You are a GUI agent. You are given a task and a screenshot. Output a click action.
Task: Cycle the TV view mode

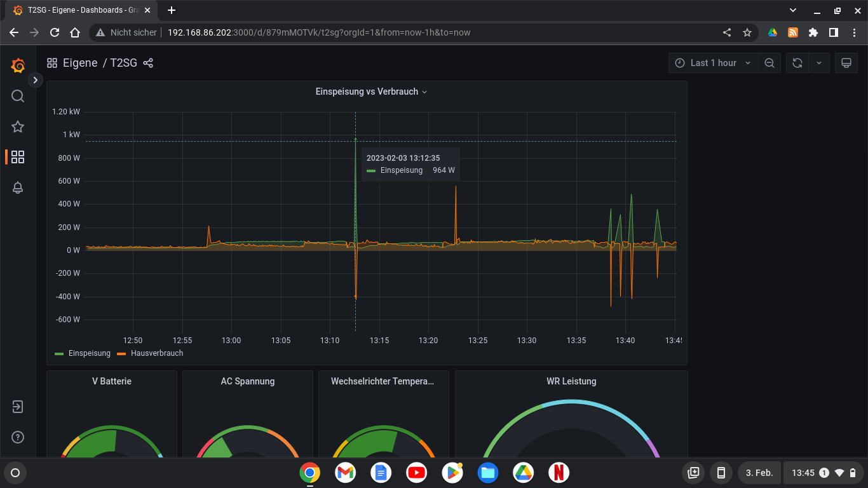click(x=846, y=63)
